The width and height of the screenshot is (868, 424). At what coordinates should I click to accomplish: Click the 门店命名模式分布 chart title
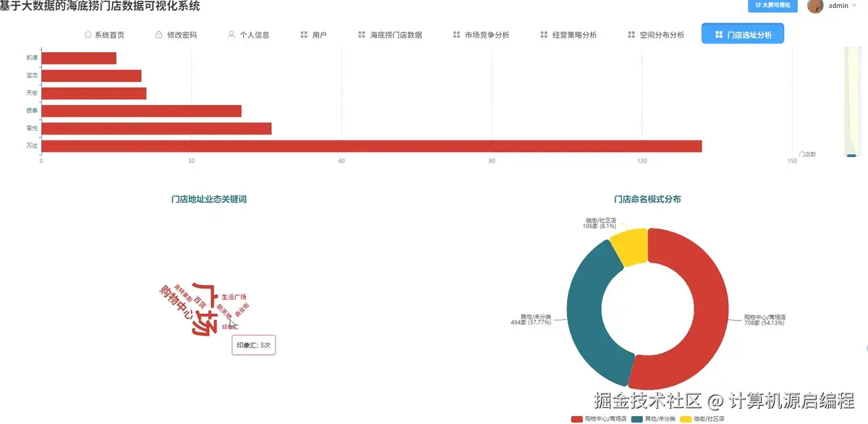(647, 199)
